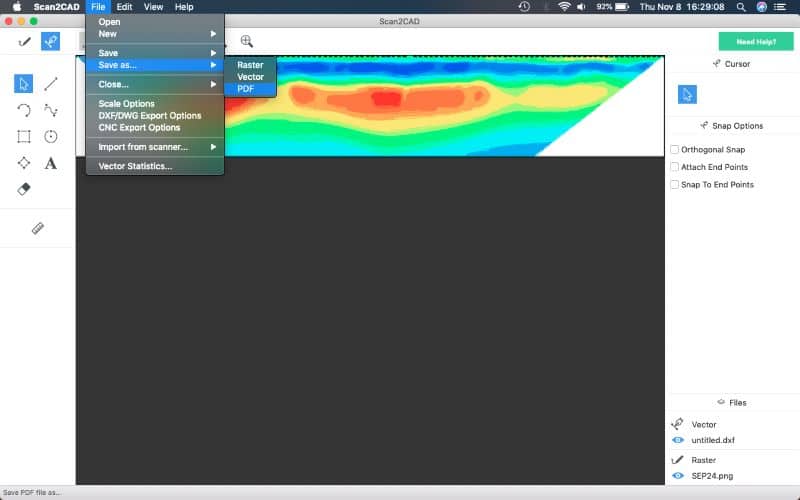Switch to vector edit mode icon
The height and width of the screenshot is (500, 800).
(50, 41)
